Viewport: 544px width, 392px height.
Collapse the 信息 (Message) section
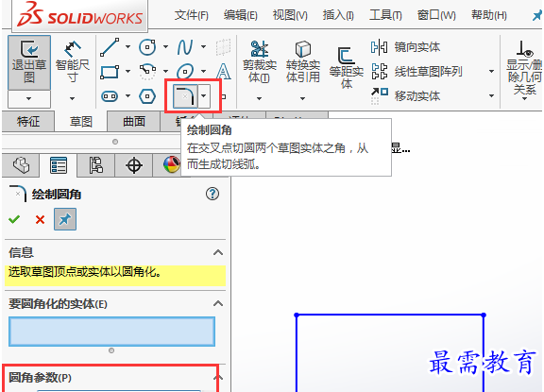[x=218, y=252]
